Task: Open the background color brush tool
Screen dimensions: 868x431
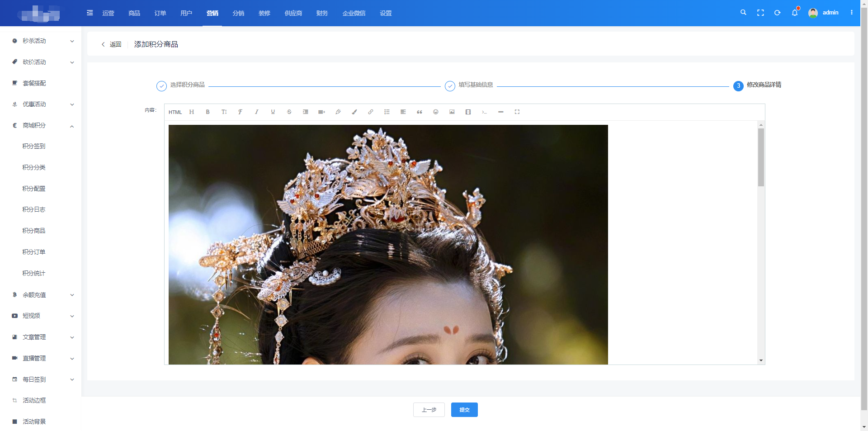Action: point(354,112)
